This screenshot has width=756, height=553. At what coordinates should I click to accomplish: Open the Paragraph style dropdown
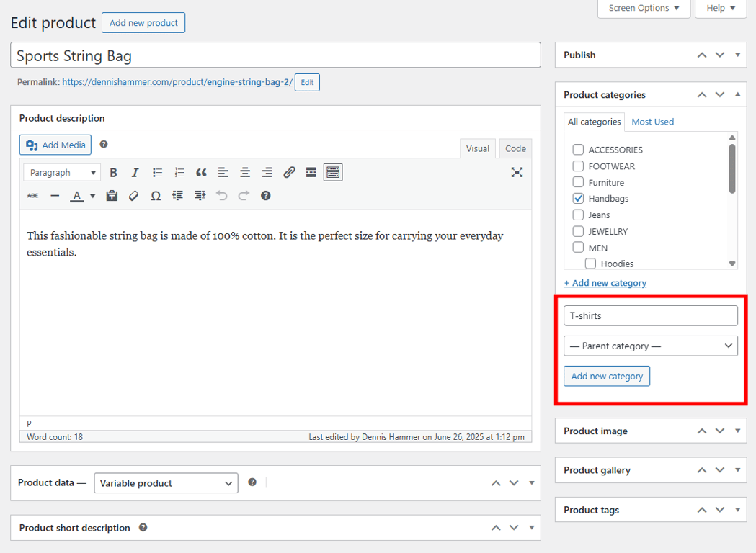(x=61, y=172)
